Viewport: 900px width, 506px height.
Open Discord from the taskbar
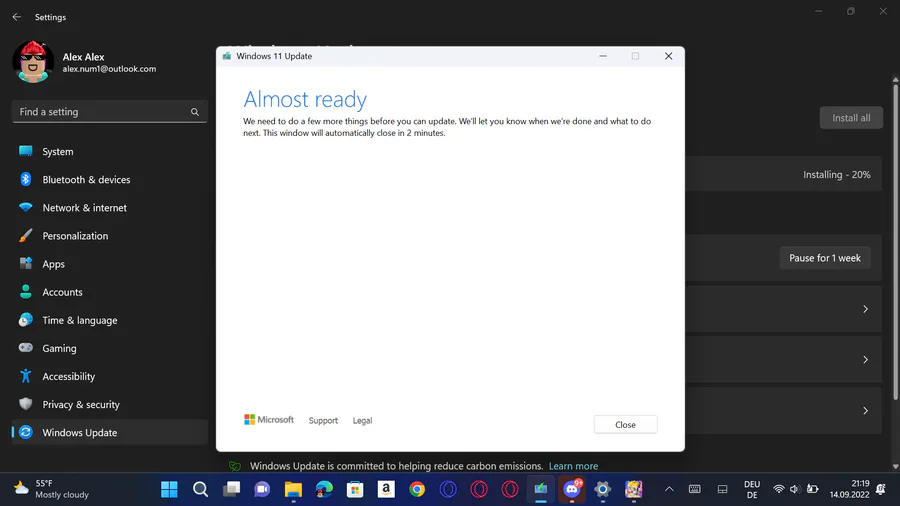pos(572,489)
